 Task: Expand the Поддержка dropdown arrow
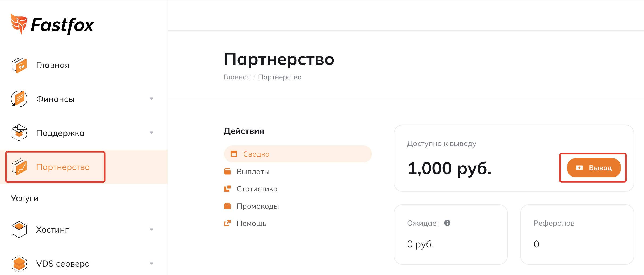152,133
